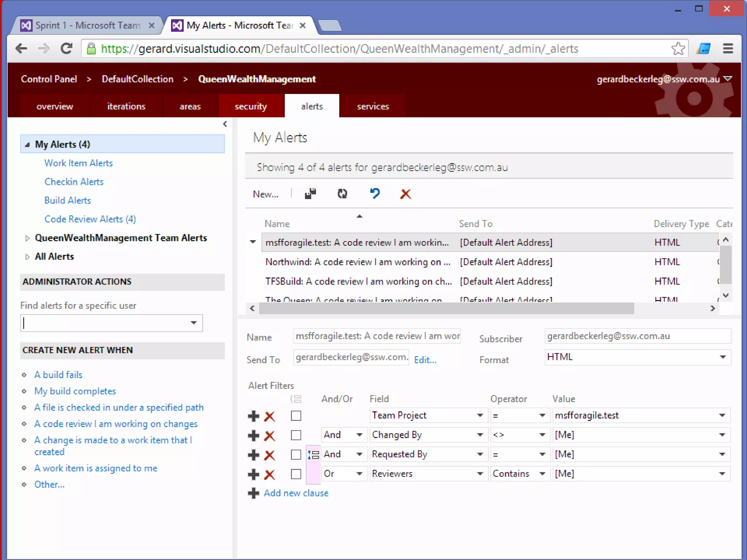The width and height of the screenshot is (747, 560).
Task: Open the Format HTML dropdown
Action: [x=723, y=357]
